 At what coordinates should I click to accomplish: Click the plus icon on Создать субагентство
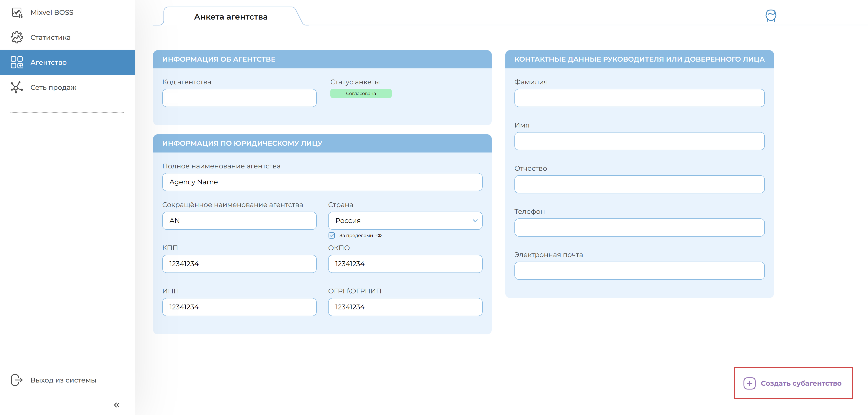pos(749,383)
